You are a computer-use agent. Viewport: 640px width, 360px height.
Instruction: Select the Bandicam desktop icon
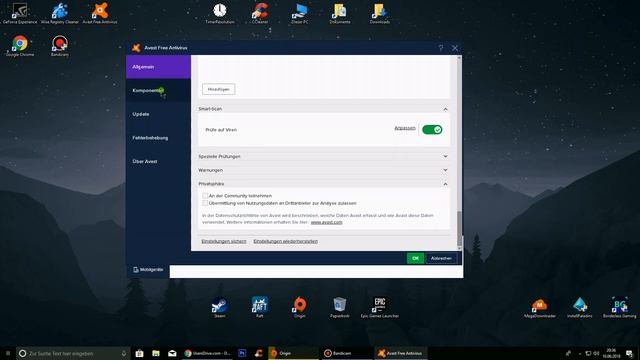(x=60, y=45)
